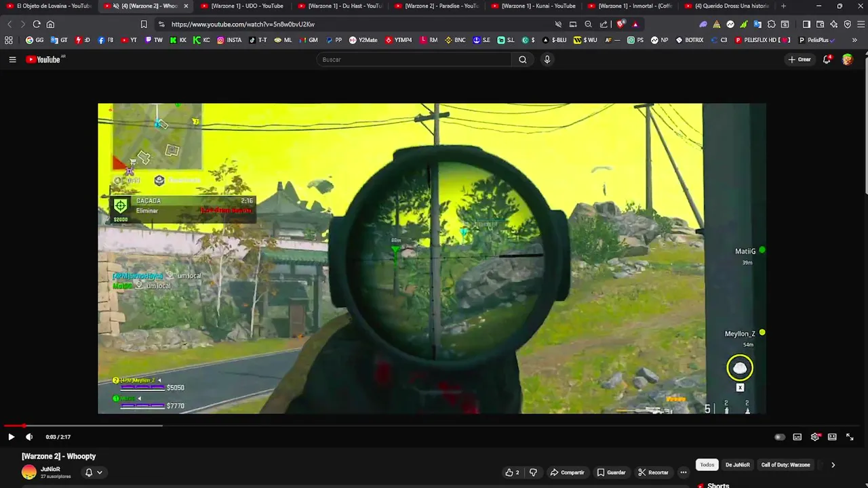Viewport: 868px width, 488px height.
Task: Go to the YouTube home logo
Action: 44,60
